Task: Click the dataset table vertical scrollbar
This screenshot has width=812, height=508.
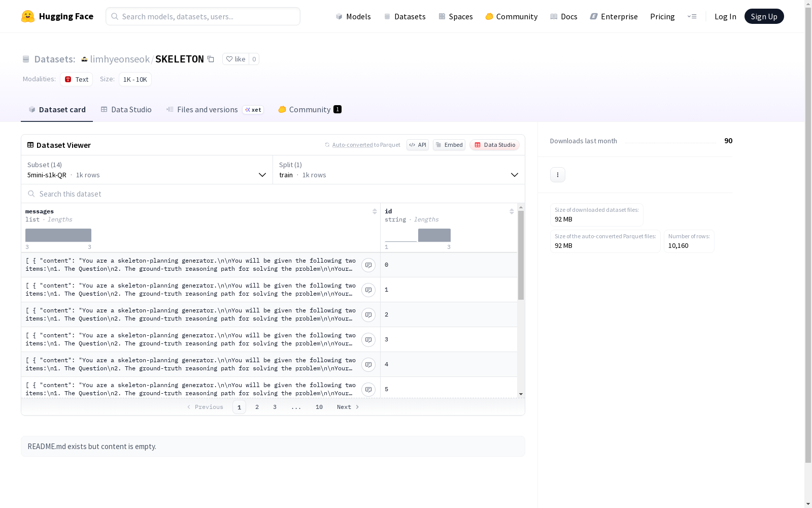Action: point(521,255)
